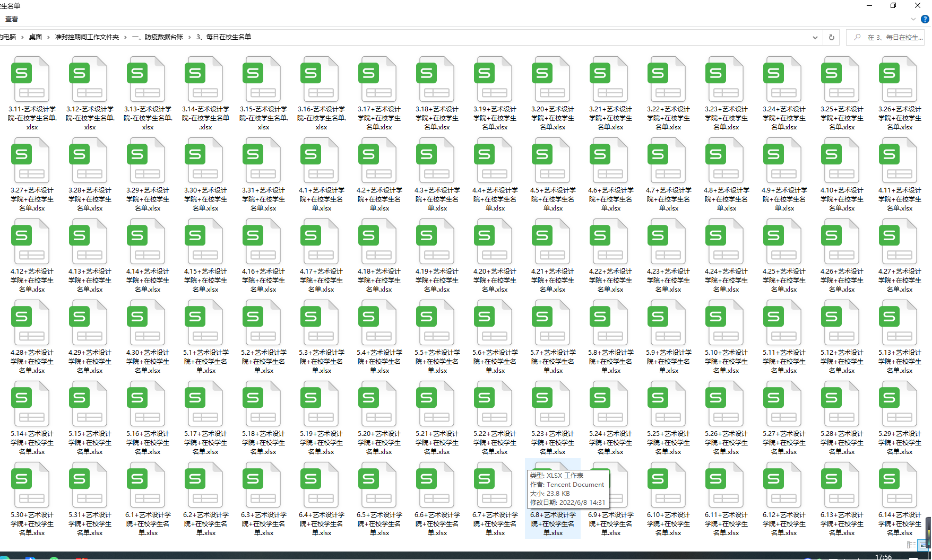Click the refresh icon beside the address bar

pos(832,37)
